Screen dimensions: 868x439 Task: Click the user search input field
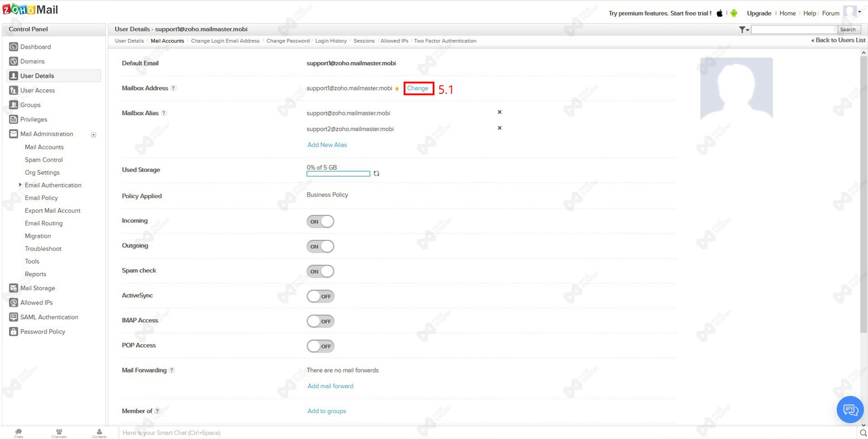click(x=794, y=29)
